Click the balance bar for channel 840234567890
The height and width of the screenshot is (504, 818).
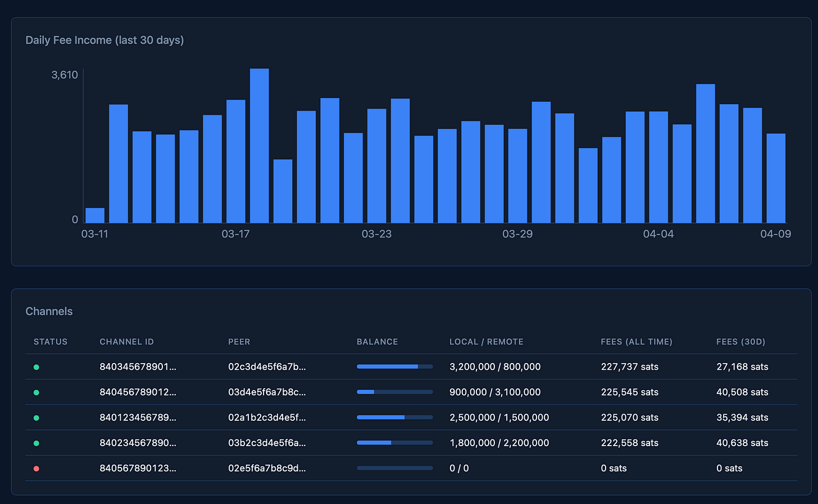click(x=395, y=443)
